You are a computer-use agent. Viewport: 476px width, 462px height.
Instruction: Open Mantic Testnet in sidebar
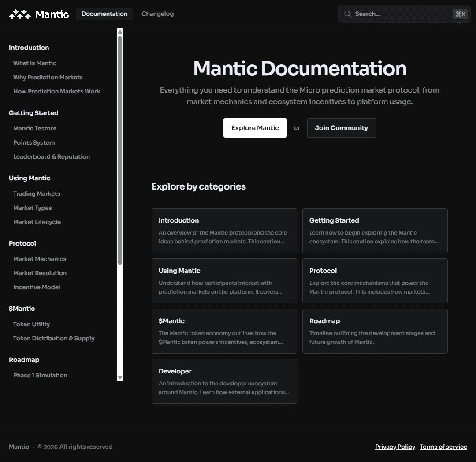coord(35,128)
